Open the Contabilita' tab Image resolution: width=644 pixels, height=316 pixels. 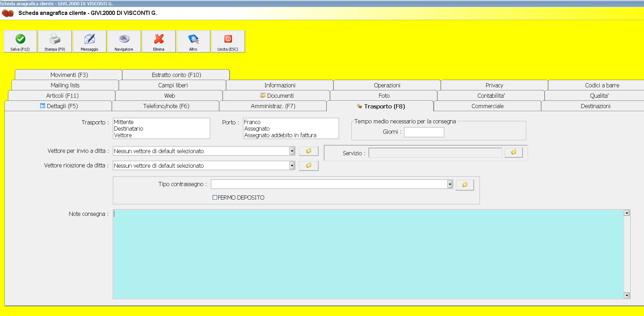pyautogui.click(x=491, y=96)
